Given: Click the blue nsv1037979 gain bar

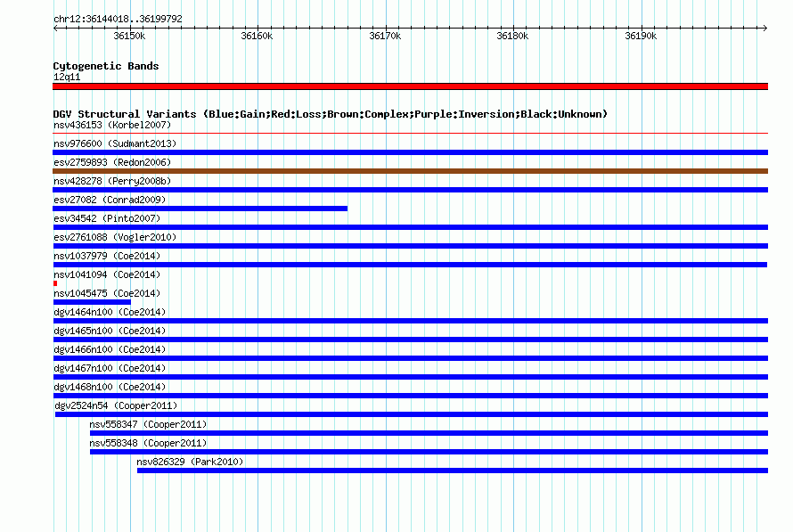Looking at the screenshot, I should [410, 265].
